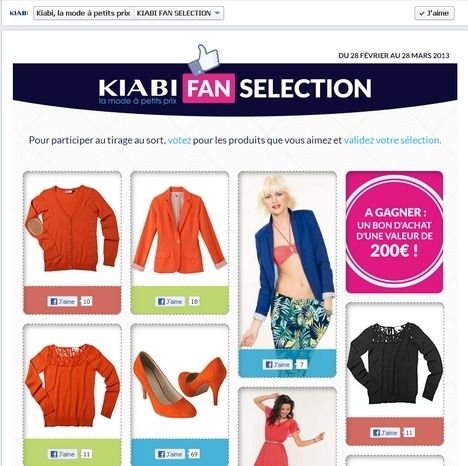Select the Kiabi, la mode à petits prix tab
468x466 pixels.
83,13
